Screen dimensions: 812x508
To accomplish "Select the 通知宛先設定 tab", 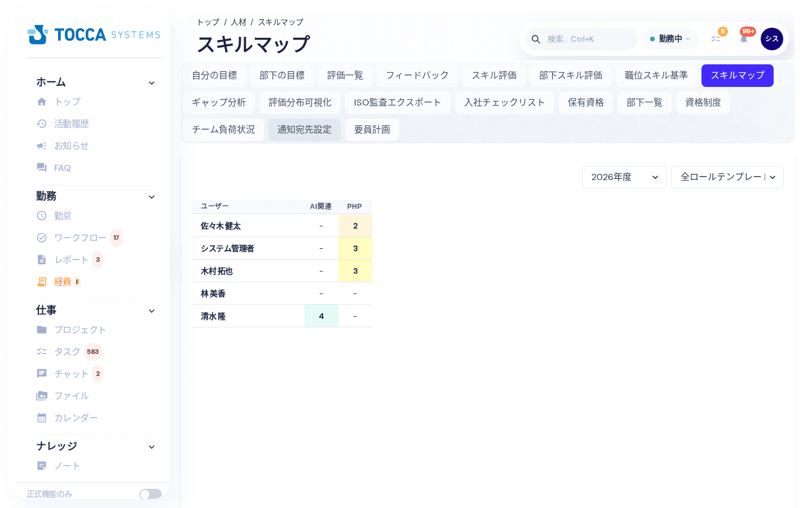I will pos(304,130).
